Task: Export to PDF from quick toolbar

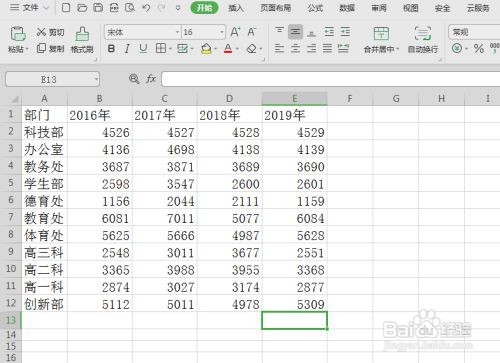Action: tap(114, 8)
